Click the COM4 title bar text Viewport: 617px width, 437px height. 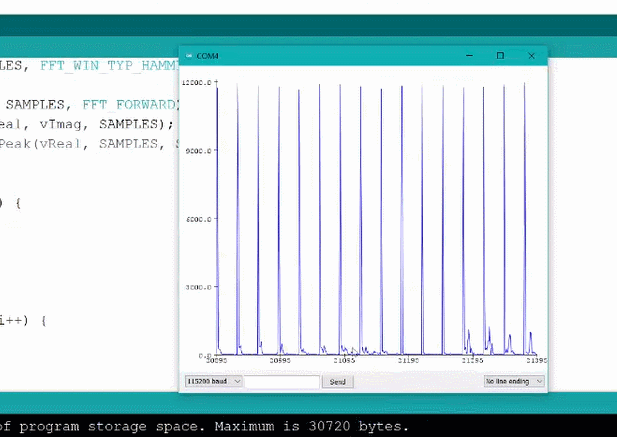coord(207,55)
